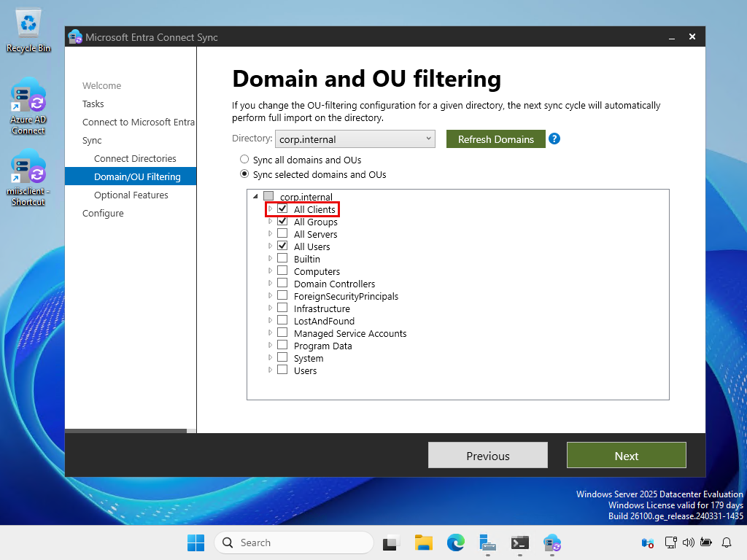Select the Managed Service Accounts tree label
747x560 pixels.
click(350, 333)
